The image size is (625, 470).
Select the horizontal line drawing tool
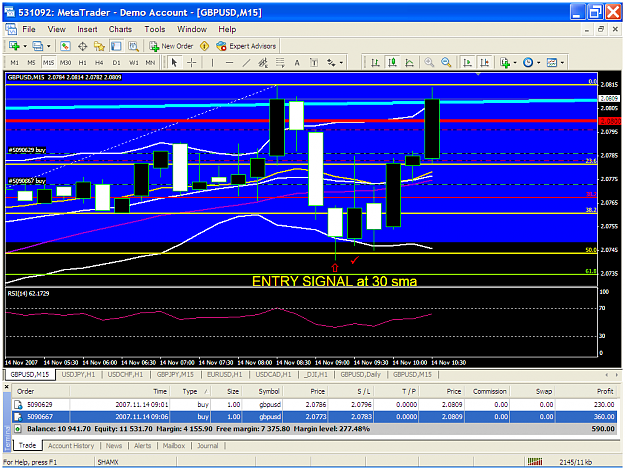click(229, 63)
